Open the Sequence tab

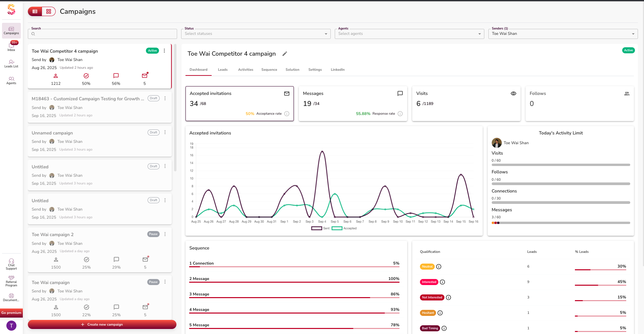pyautogui.click(x=269, y=70)
